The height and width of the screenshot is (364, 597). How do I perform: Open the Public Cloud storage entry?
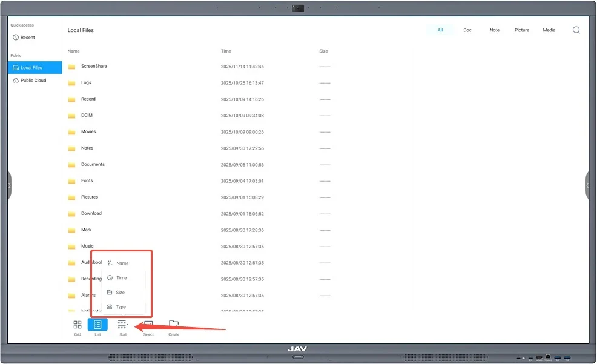click(32, 80)
